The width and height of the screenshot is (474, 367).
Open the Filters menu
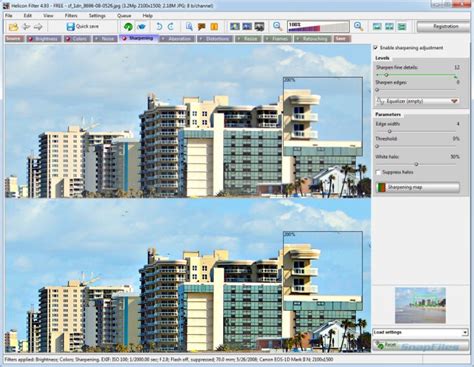tap(71, 16)
